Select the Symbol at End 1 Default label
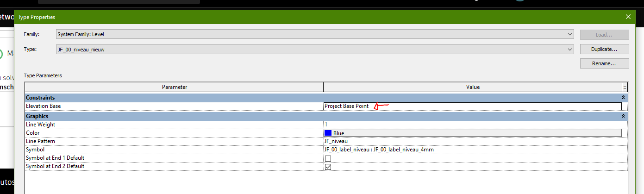The height and width of the screenshot is (194, 644). coord(55,158)
